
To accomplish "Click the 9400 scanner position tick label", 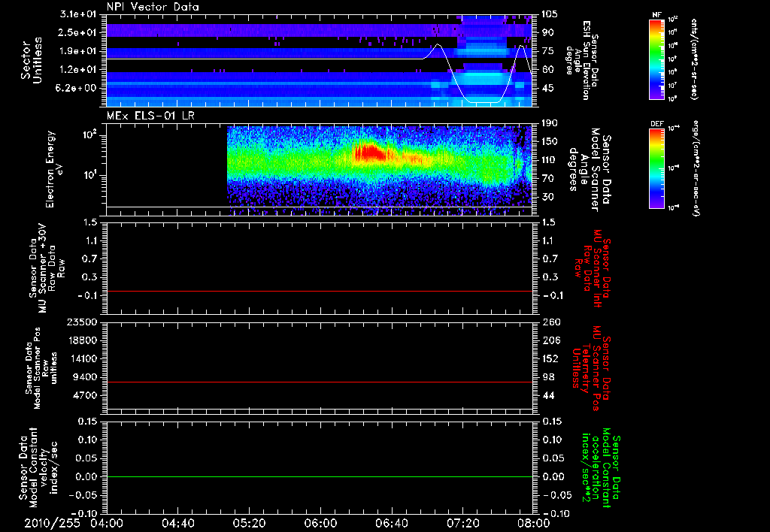I will 83,377.
